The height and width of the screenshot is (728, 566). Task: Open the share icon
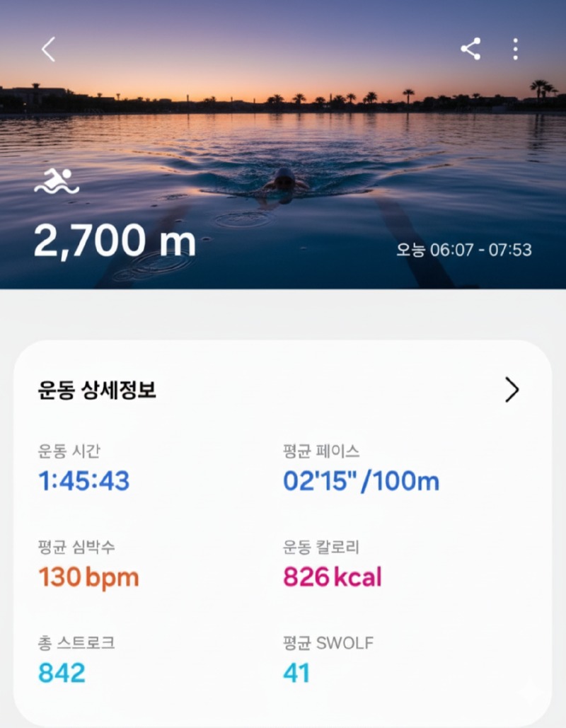[470, 49]
